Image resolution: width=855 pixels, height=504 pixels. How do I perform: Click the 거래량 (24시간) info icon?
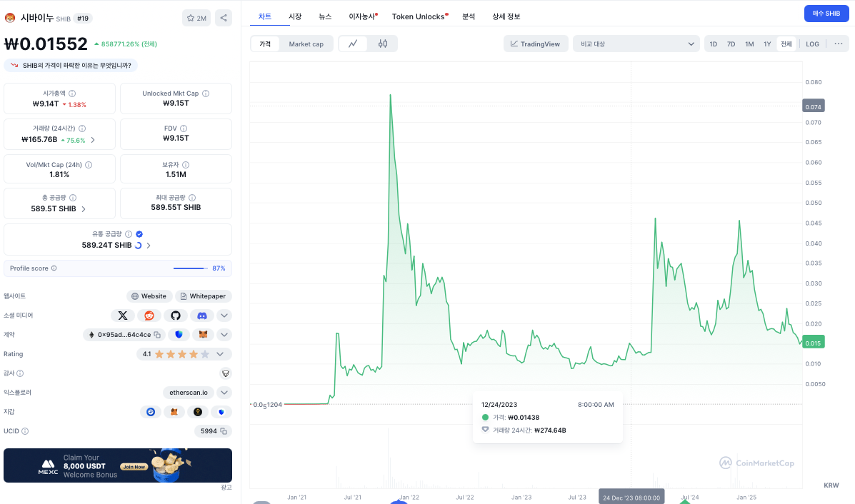point(82,128)
